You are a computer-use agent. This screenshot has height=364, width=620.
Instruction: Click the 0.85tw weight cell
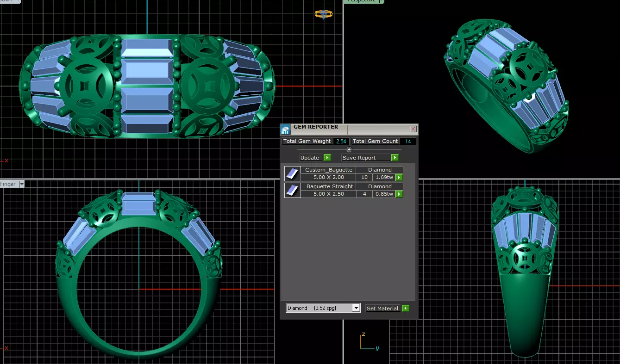pyautogui.click(x=384, y=194)
